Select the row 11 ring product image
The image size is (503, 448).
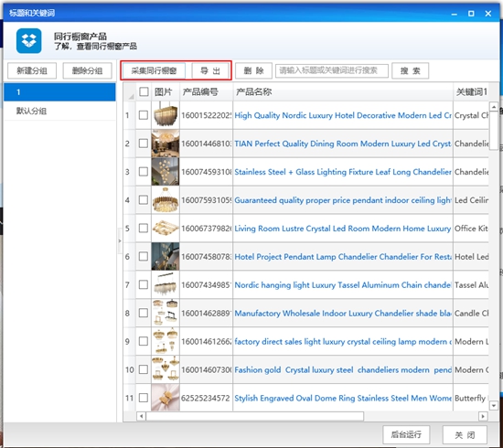pos(166,398)
